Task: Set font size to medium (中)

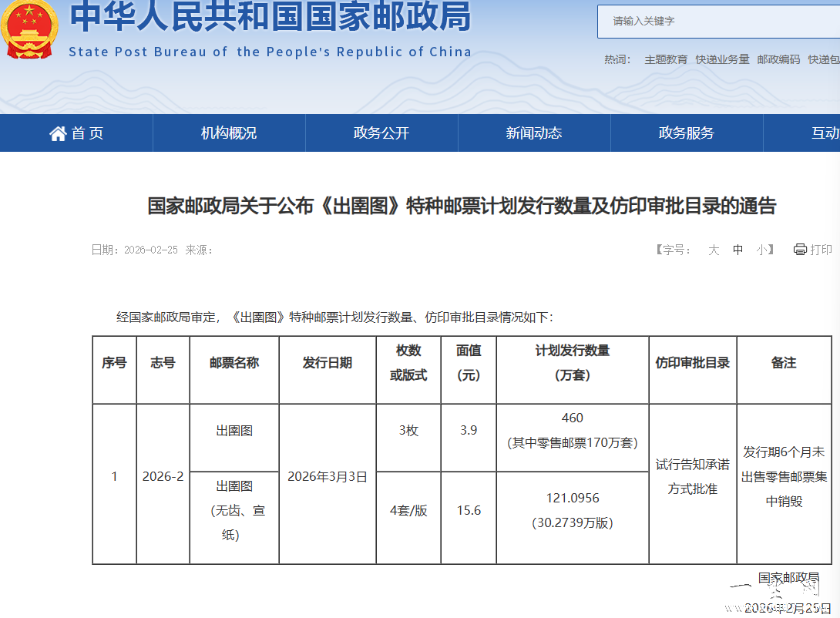Action: tap(738, 250)
